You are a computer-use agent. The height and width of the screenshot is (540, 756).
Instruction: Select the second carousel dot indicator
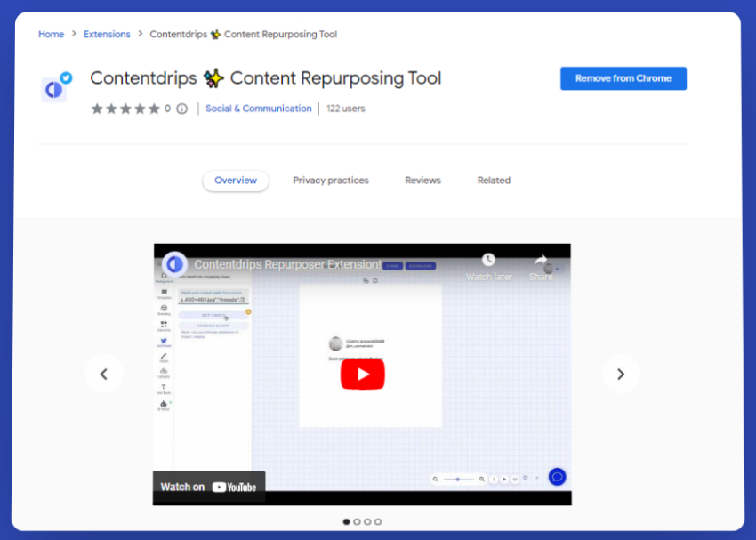[x=358, y=522]
